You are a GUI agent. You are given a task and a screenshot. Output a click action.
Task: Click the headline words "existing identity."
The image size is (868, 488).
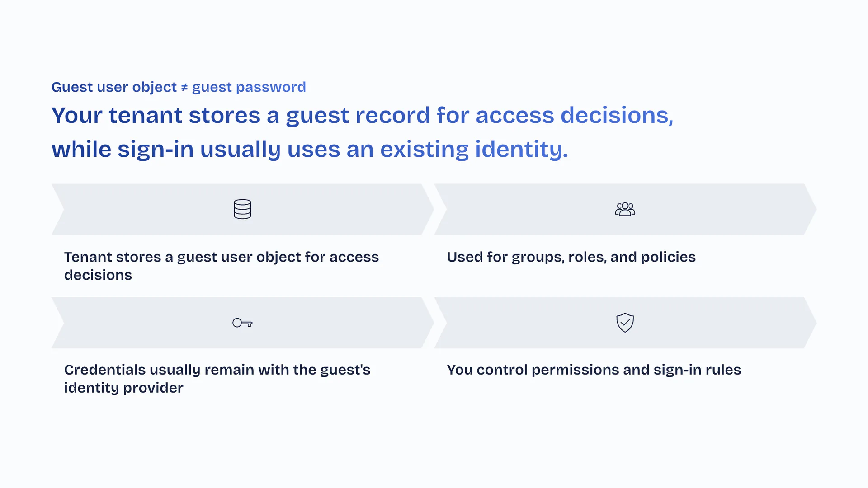click(x=474, y=149)
